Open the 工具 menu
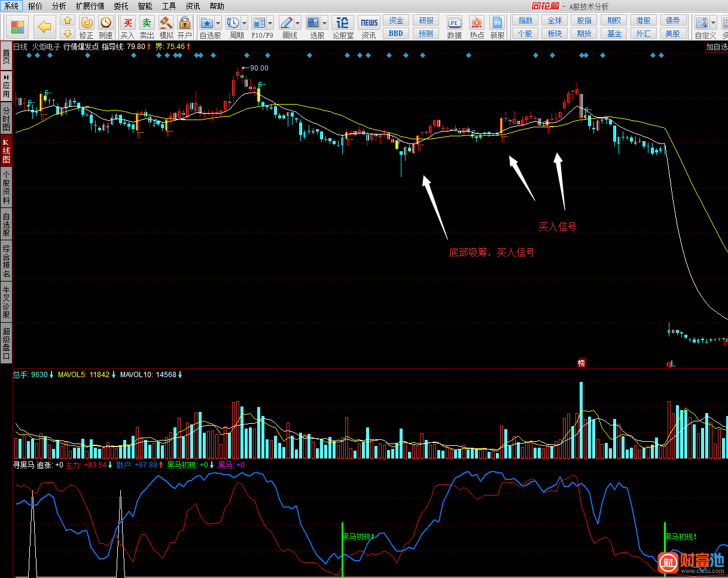The height and width of the screenshot is (578, 728). pyautogui.click(x=169, y=6)
